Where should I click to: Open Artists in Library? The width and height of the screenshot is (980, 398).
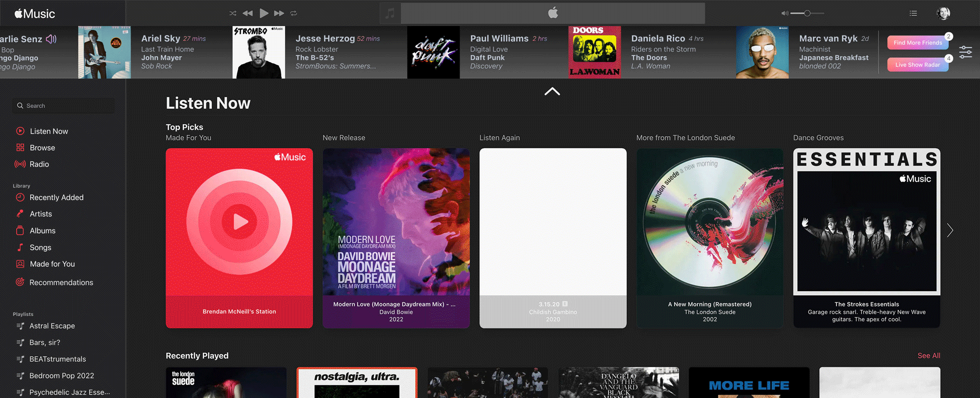41,214
